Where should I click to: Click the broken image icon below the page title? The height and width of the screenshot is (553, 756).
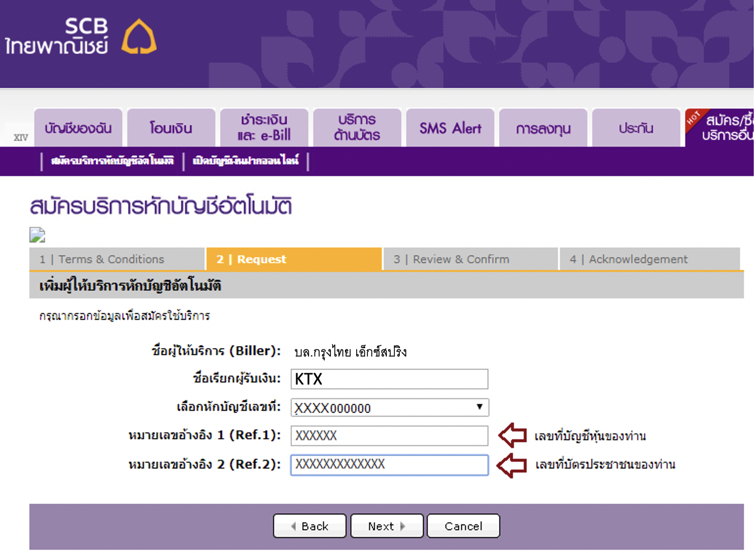point(36,235)
